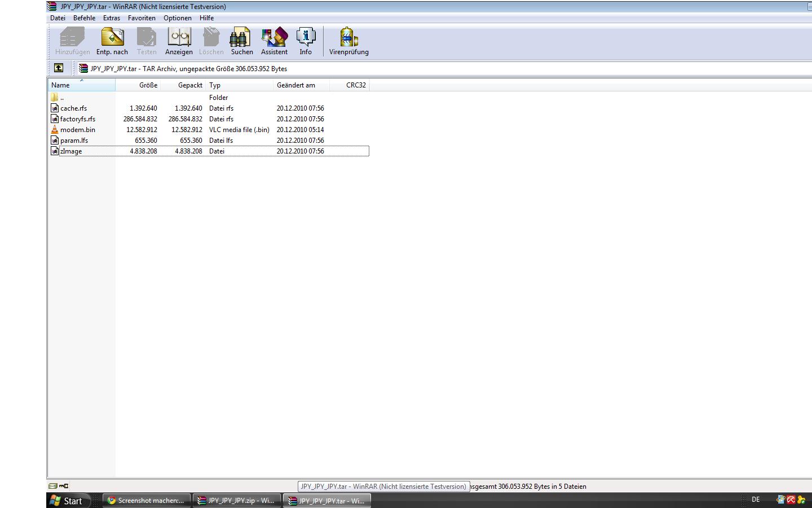812x508 pixels.
Task: Click the Entp. nach extract icon
Action: (112, 41)
